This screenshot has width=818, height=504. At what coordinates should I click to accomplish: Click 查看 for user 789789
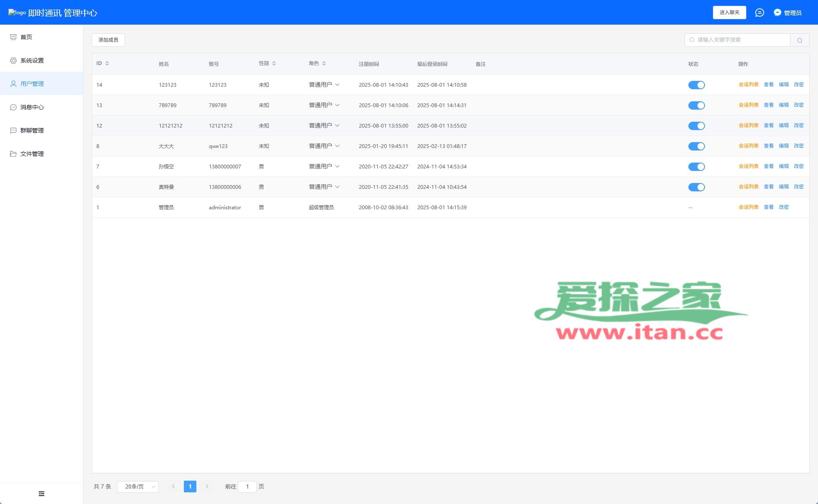(x=768, y=105)
